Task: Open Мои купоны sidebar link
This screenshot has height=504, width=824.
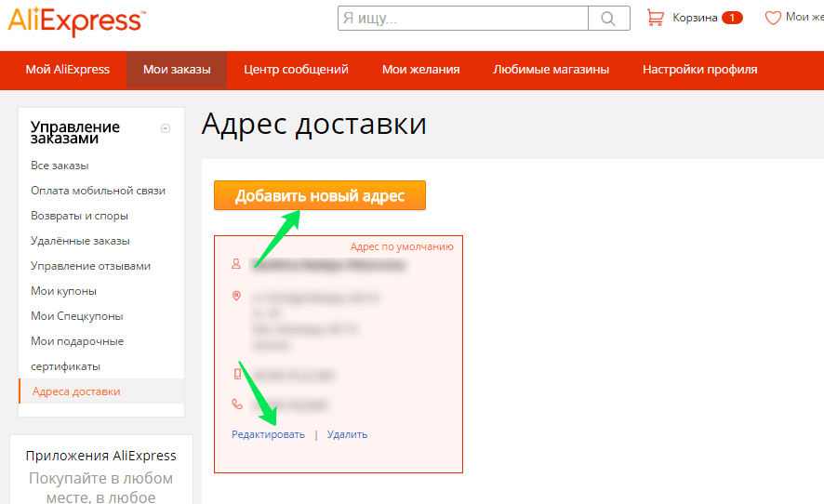Action: click(x=63, y=291)
